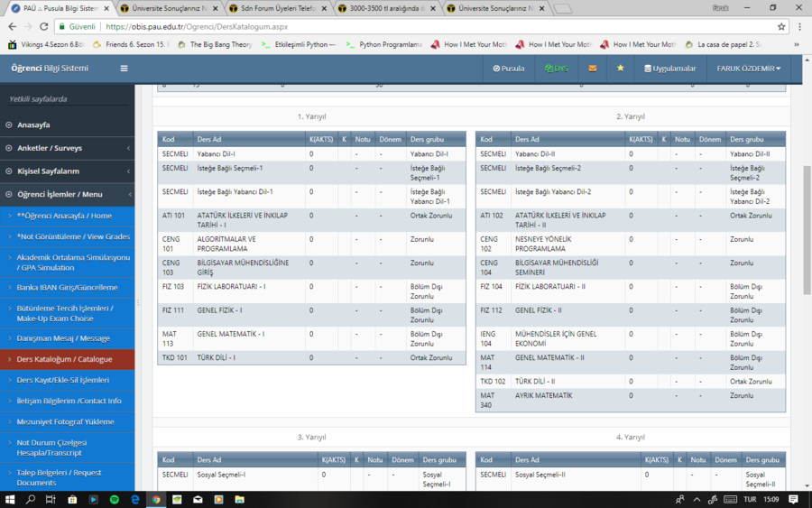Viewport: 812px width, 508px height.
Task: Open Task View icon on taskbar
Action: click(51, 500)
